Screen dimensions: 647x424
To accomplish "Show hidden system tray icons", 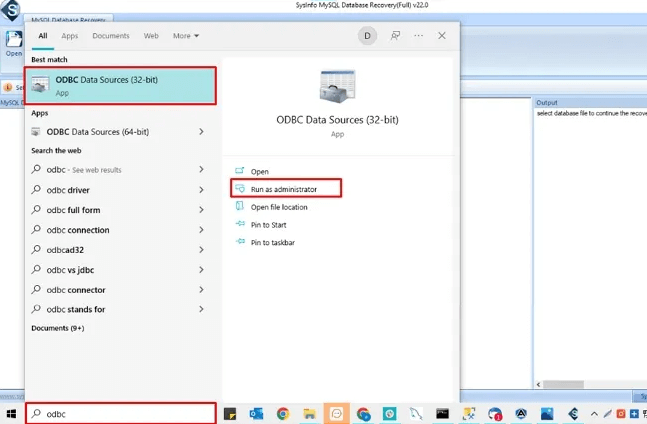I will pyautogui.click(x=594, y=414).
